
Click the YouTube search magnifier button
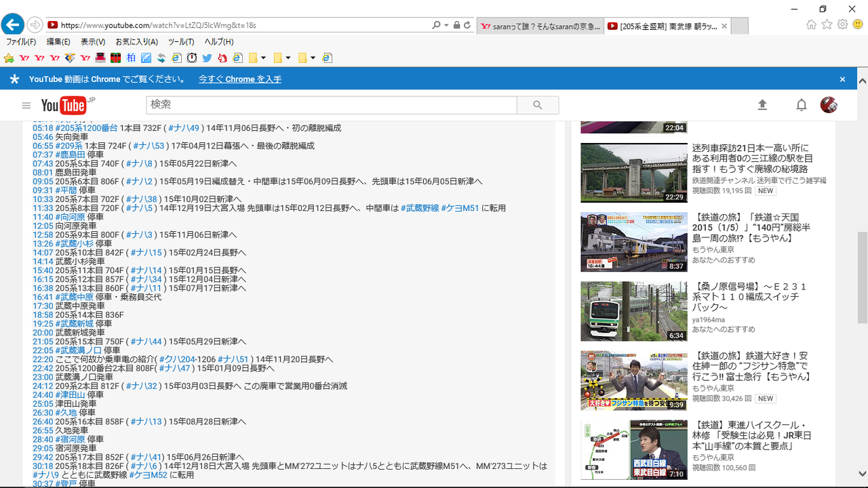[538, 105]
